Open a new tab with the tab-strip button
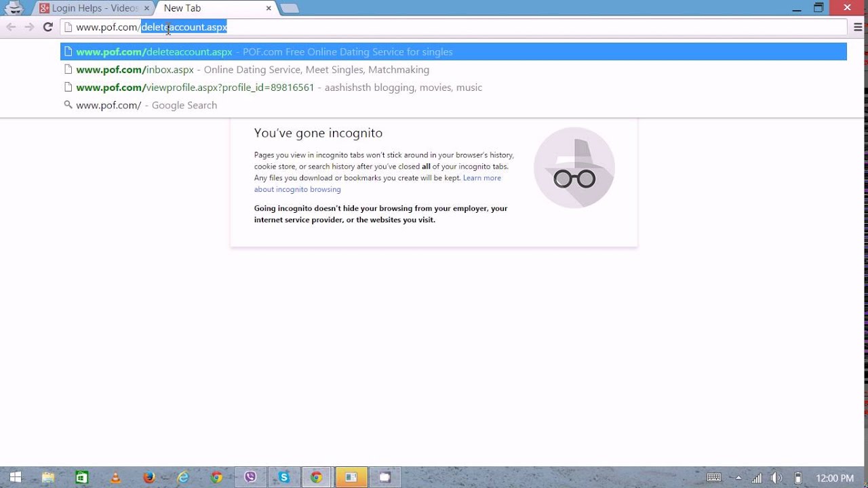 pyautogui.click(x=290, y=8)
